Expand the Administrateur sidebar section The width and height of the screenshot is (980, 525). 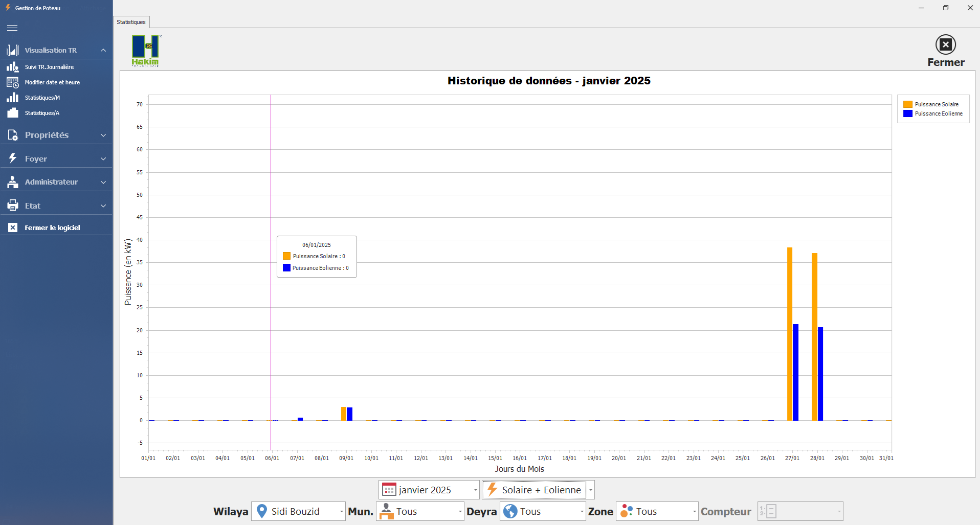click(103, 182)
